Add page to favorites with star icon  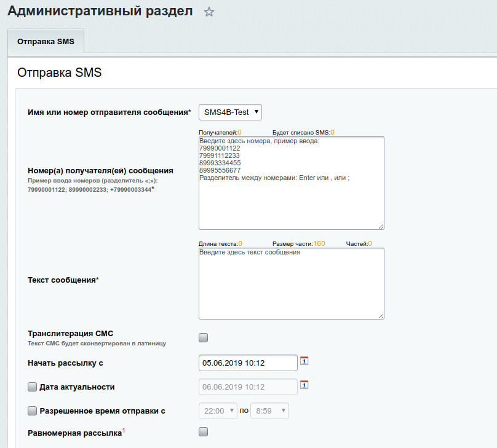click(x=209, y=12)
